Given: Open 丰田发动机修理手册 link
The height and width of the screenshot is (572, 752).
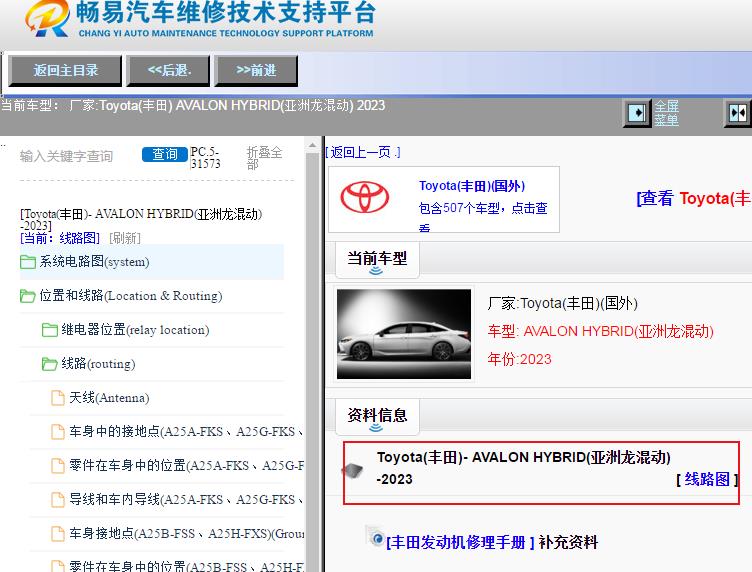Looking at the screenshot, I should [460, 543].
